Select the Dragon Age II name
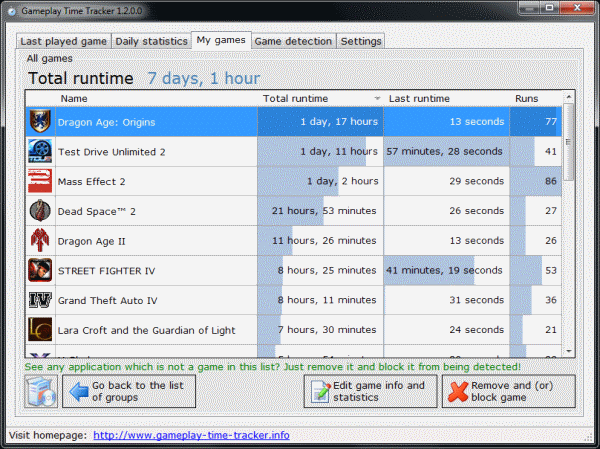Screen dimensions: 600x449 91,242
